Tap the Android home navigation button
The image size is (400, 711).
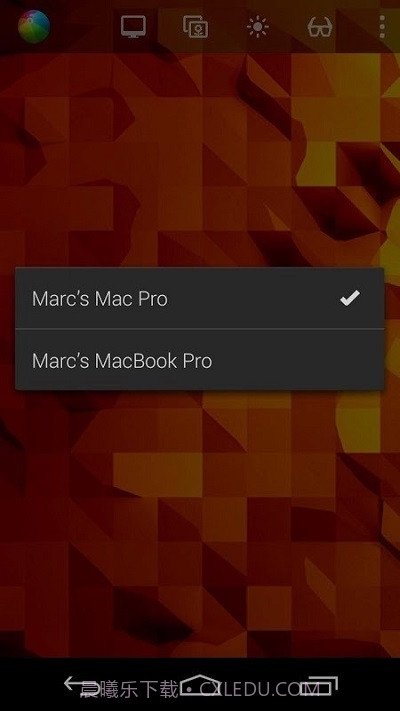200,685
